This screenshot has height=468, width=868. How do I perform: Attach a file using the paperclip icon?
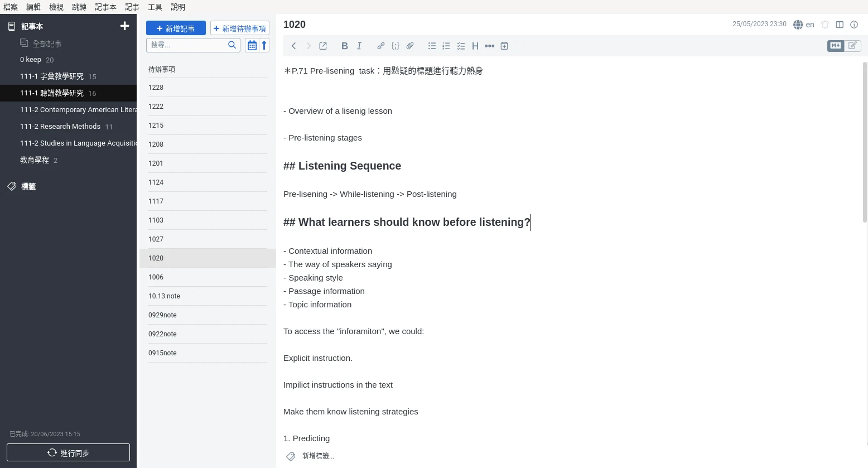point(410,46)
